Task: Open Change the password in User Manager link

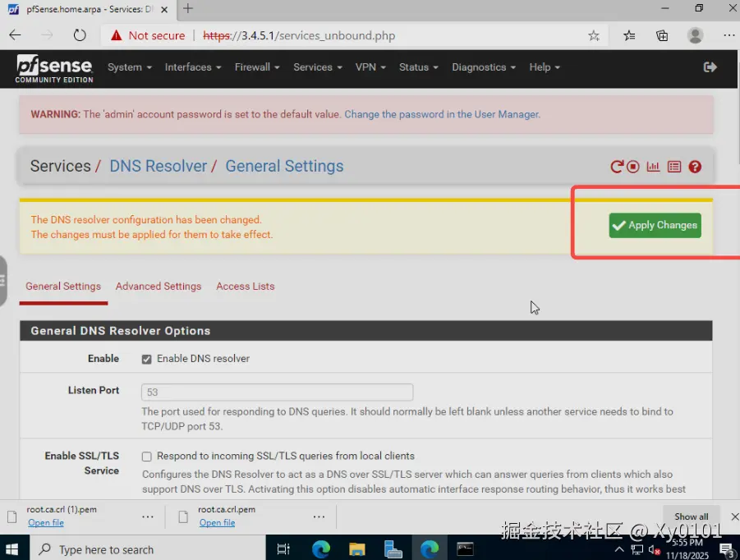Action: click(x=442, y=115)
